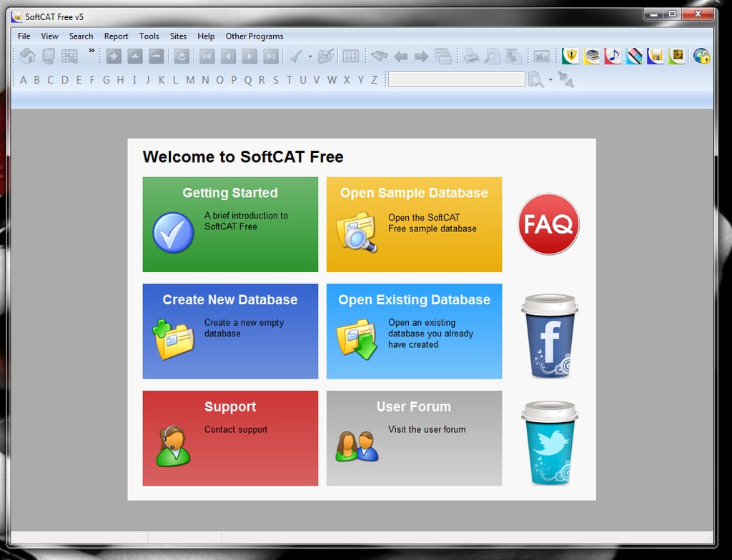Click the database search magnifier icon
Screen dimensions: 732x560
536,80
